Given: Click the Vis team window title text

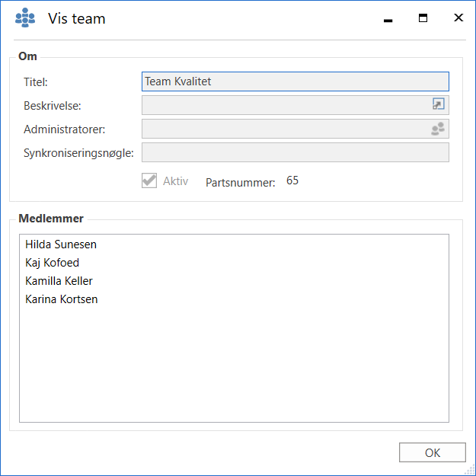Looking at the screenshot, I should pos(76,18).
